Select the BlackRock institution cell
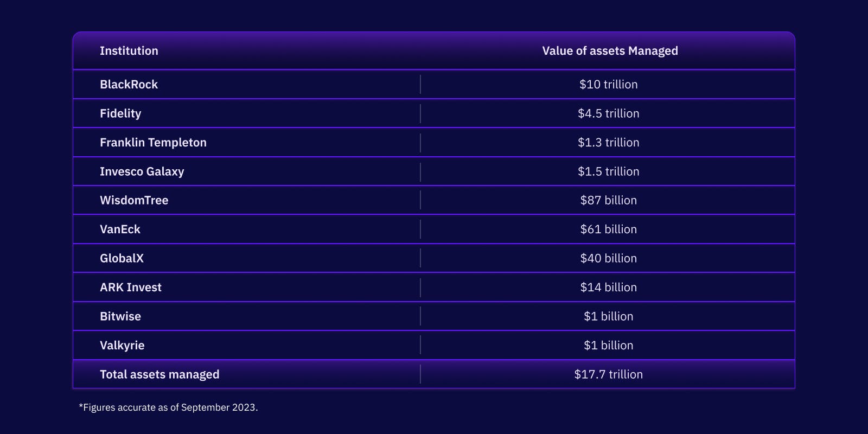This screenshot has height=434, width=868. (x=129, y=85)
